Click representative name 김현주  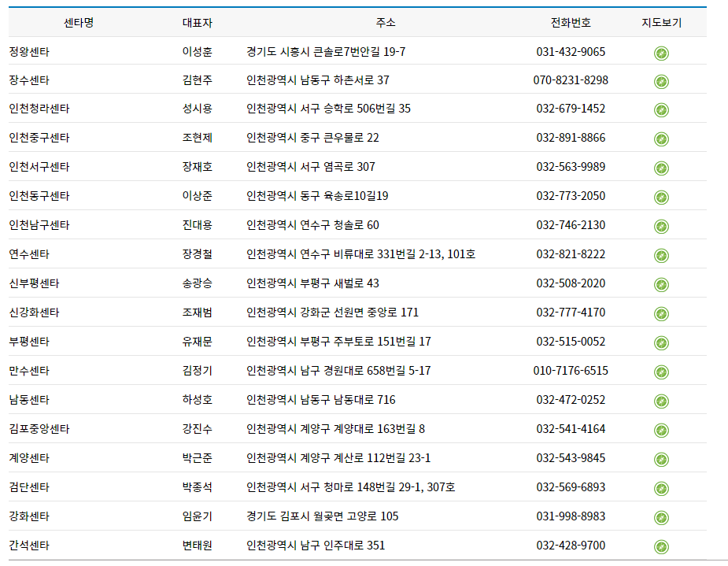[x=198, y=80]
